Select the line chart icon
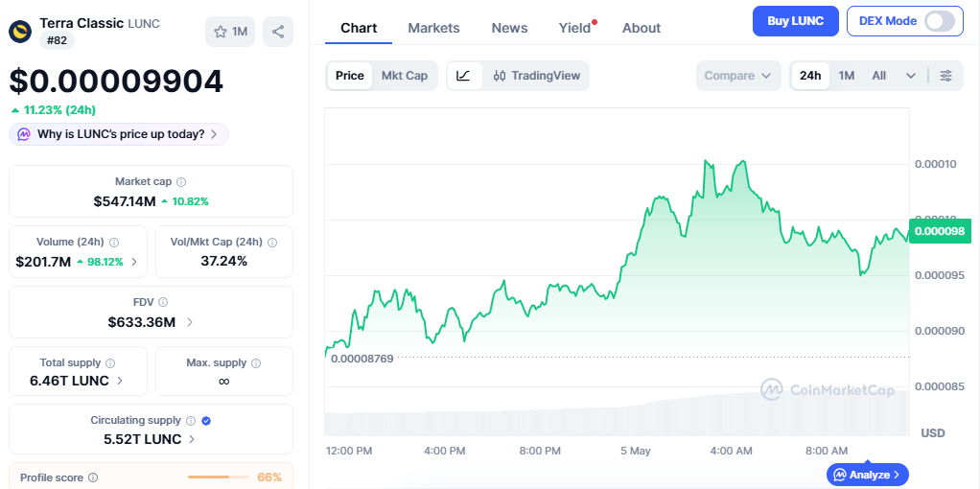 pos(464,76)
